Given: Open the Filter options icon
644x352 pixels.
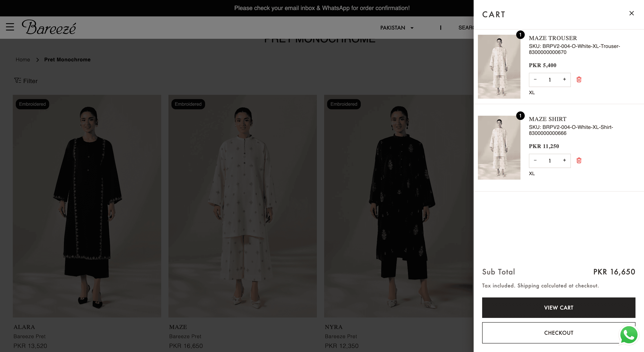Looking at the screenshot, I should (17, 80).
